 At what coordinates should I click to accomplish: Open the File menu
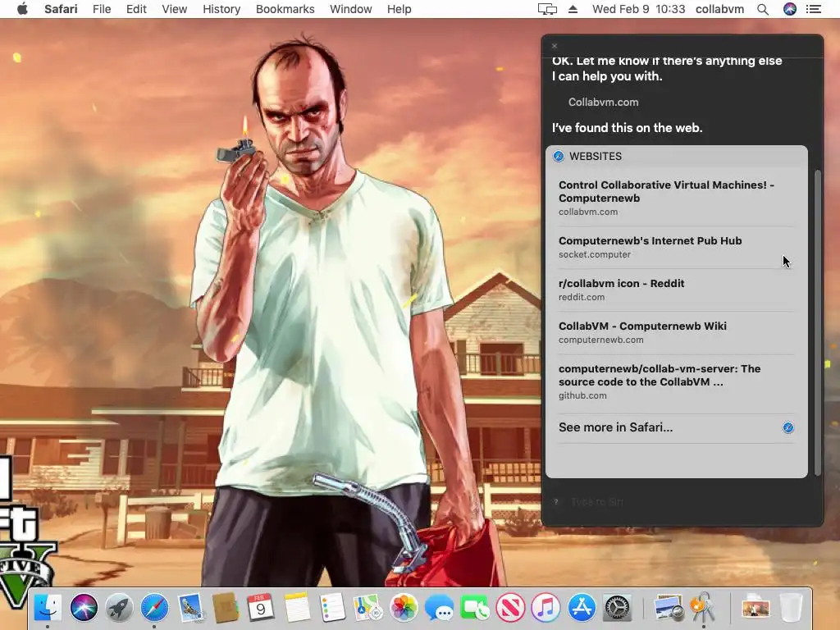pyautogui.click(x=101, y=9)
